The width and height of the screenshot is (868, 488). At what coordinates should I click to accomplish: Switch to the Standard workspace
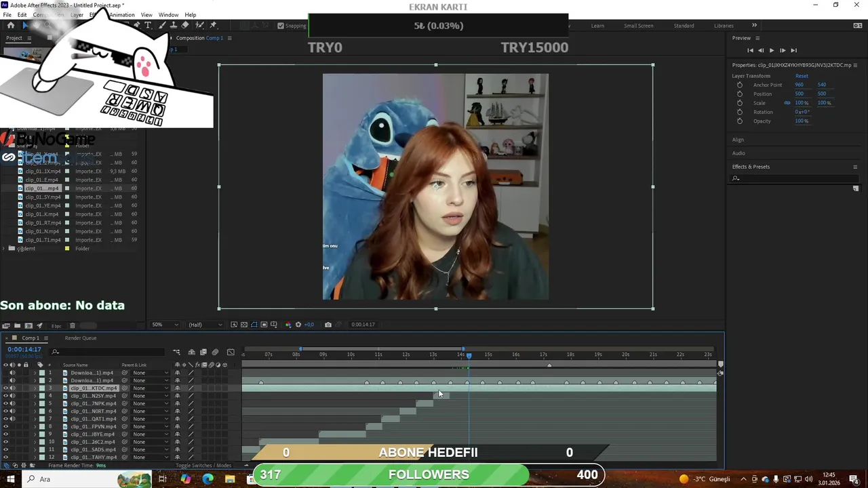684,26
